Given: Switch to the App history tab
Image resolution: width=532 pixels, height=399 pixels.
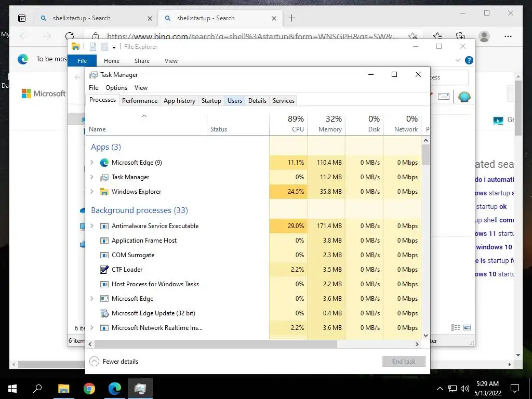Looking at the screenshot, I should click(x=179, y=101).
